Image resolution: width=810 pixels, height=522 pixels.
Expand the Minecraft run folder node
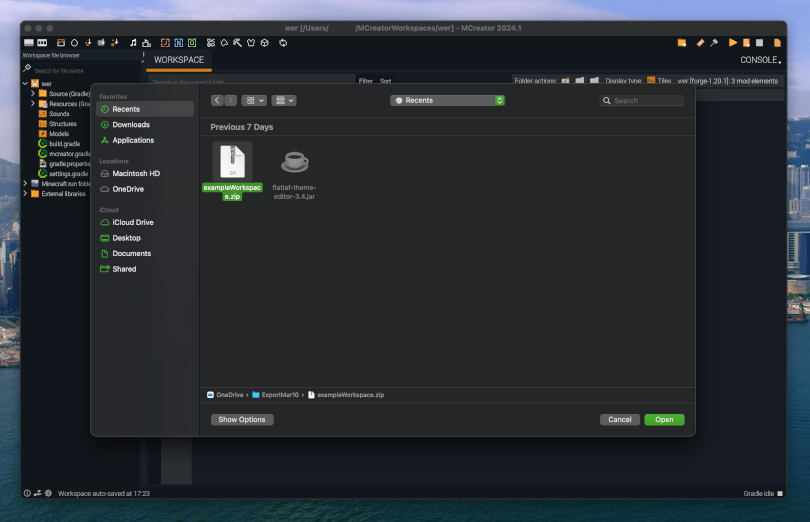point(25,183)
